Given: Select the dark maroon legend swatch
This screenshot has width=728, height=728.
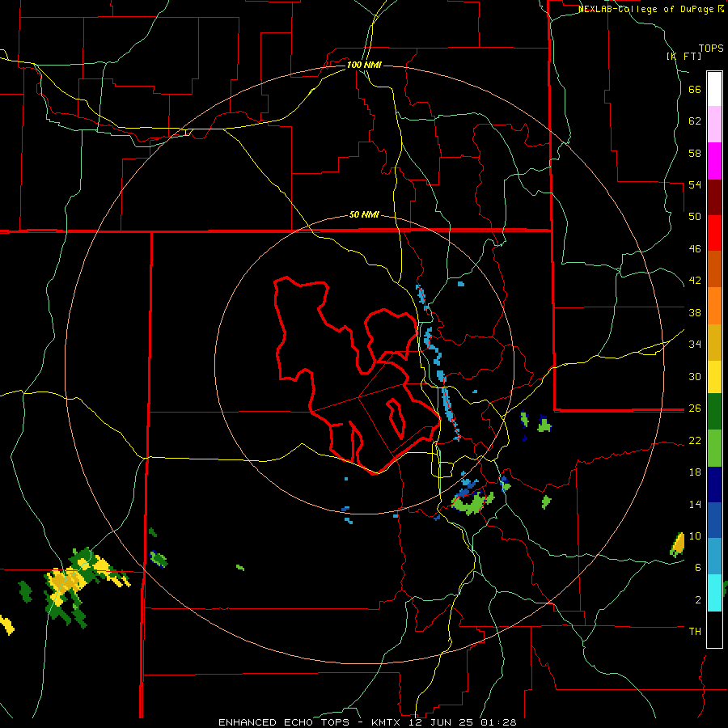Looking at the screenshot, I should point(714,197).
